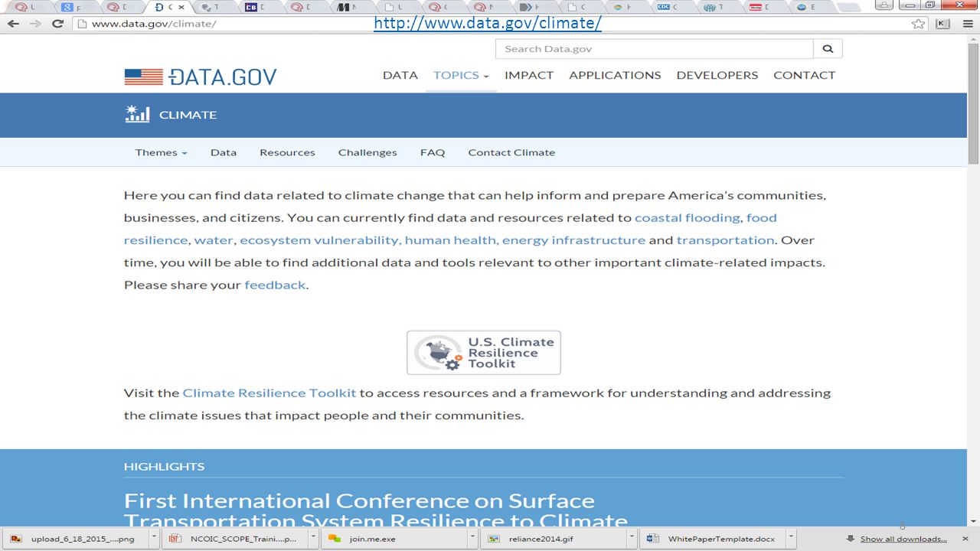Expand options arrow for WhitePaperTemplate.docx download
Image resolution: width=980 pixels, height=551 pixels.
pyautogui.click(x=791, y=538)
